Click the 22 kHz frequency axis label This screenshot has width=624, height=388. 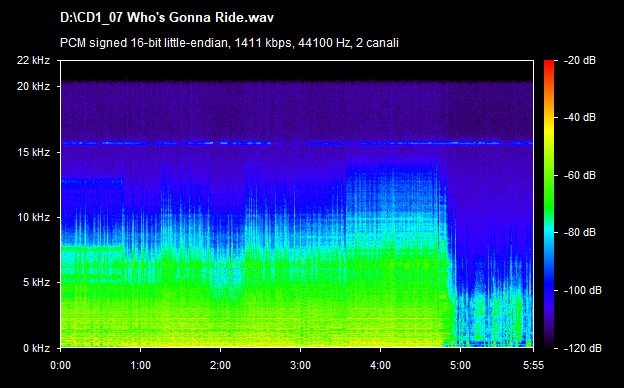(x=33, y=60)
